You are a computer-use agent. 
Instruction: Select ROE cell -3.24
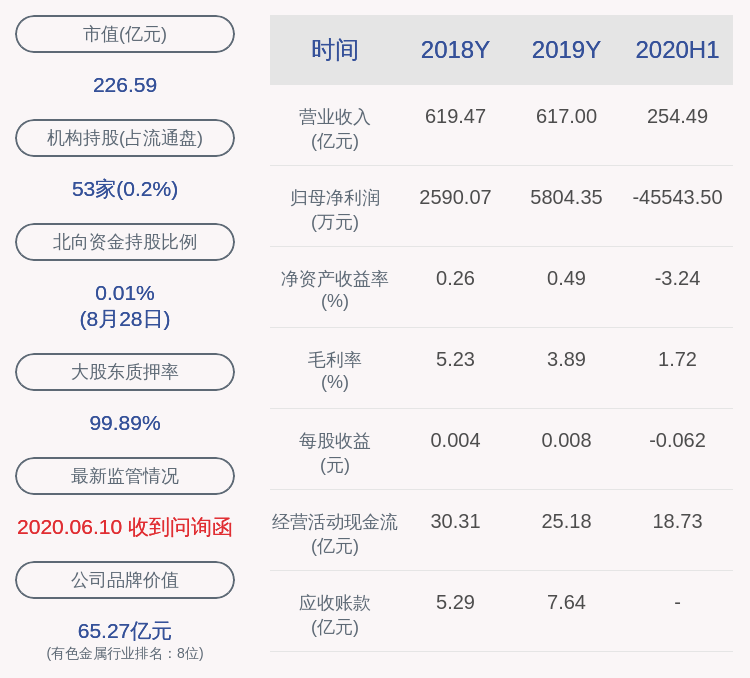pos(677,278)
